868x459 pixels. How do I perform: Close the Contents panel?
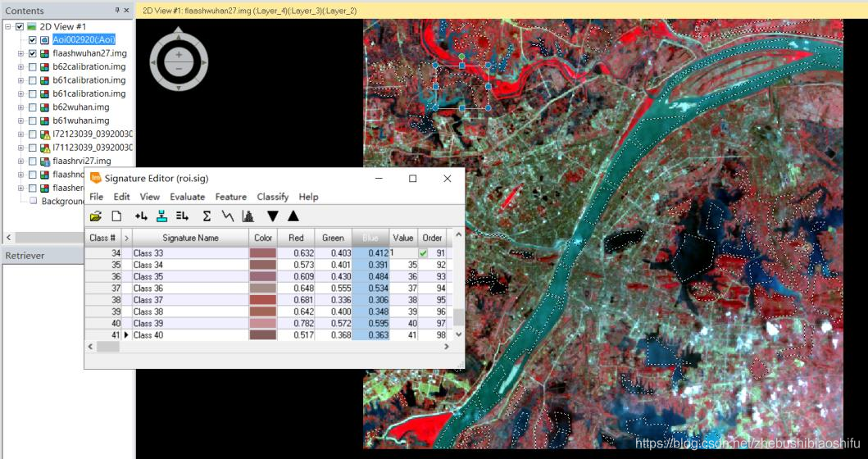click(126, 11)
